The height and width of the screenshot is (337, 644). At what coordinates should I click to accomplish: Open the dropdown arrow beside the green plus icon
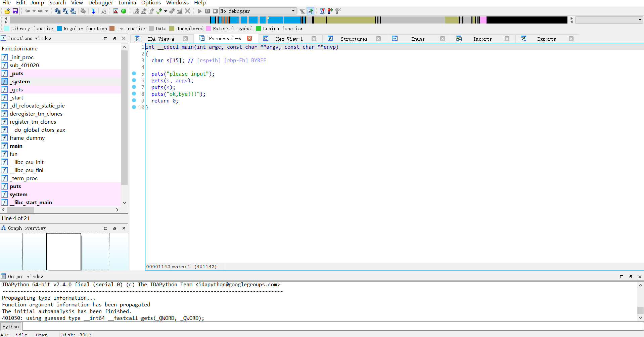(x=166, y=11)
